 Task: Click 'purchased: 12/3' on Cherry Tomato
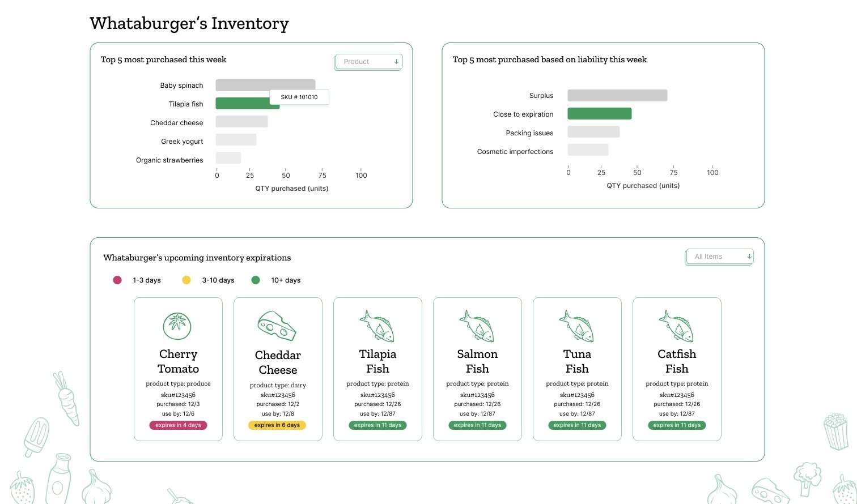click(x=178, y=404)
